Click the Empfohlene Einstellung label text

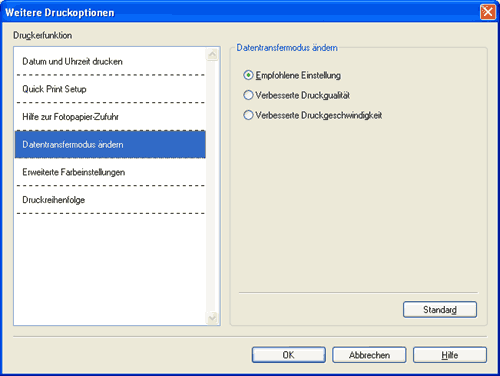click(298, 75)
